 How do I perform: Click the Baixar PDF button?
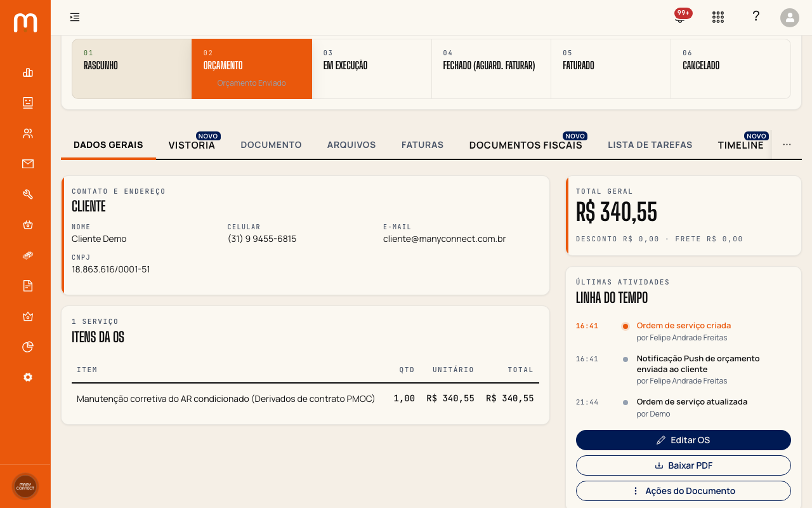683,465
